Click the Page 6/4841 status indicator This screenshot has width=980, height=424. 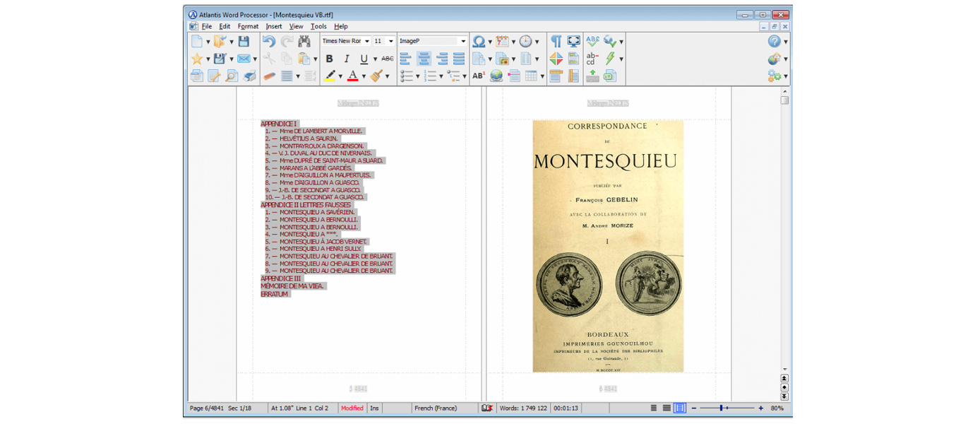click(x=205, y=408)
